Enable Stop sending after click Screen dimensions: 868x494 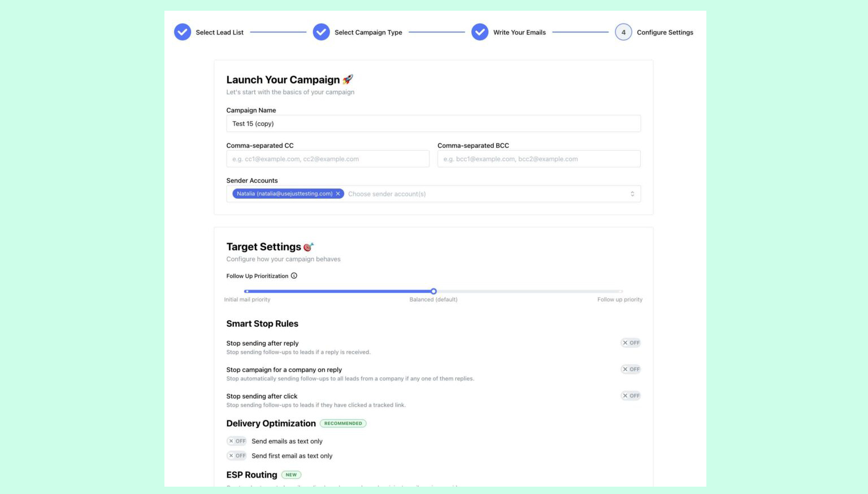click(x=630, y=395)
